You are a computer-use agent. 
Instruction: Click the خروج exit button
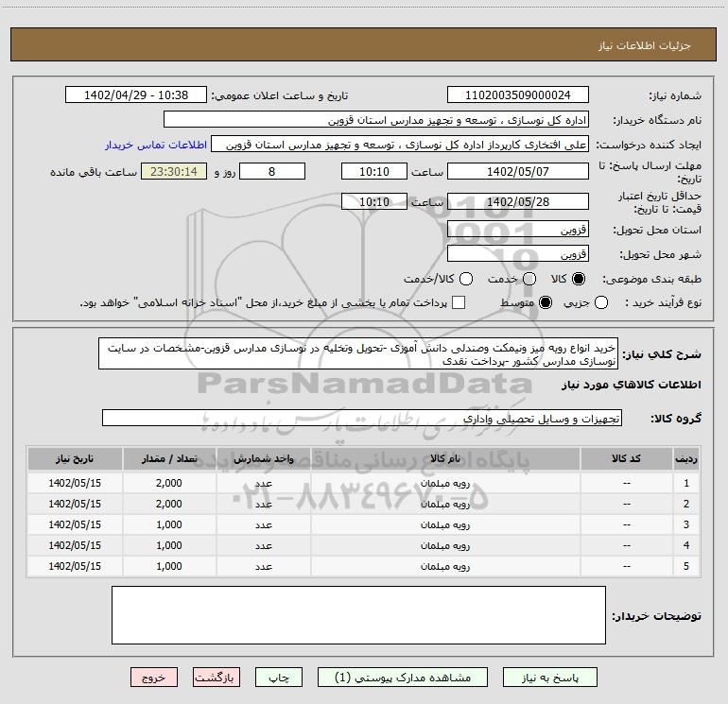154,678
